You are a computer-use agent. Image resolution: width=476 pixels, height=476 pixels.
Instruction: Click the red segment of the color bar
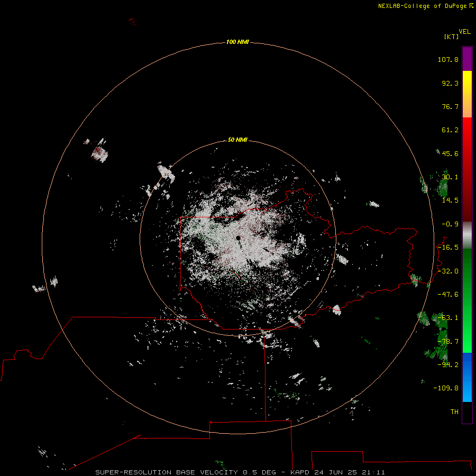[467, 169]
